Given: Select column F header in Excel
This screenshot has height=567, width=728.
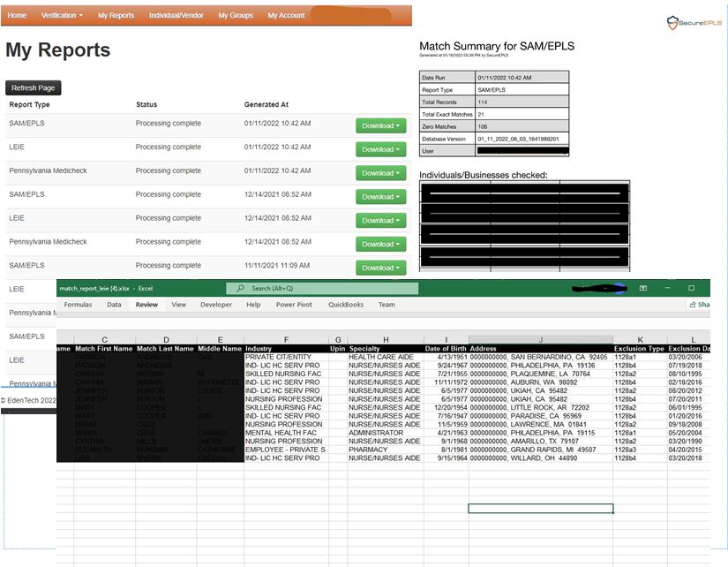Looking at the screenshot, I should click(x=286, y=340).
